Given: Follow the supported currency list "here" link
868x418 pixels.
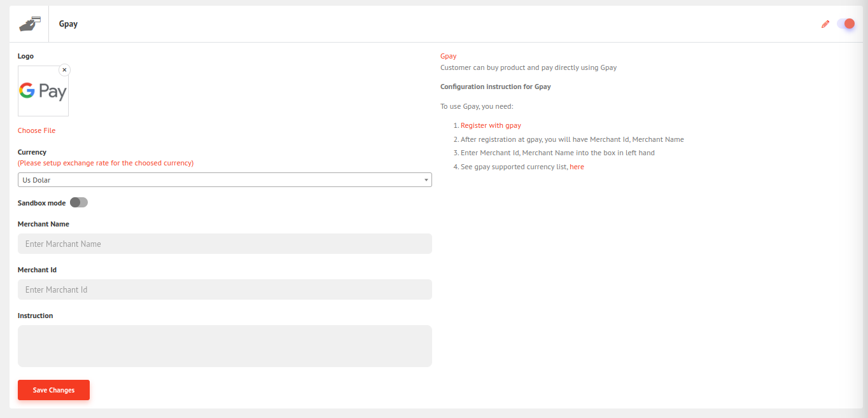Looking at the screenshot, I should click(577, 167).
